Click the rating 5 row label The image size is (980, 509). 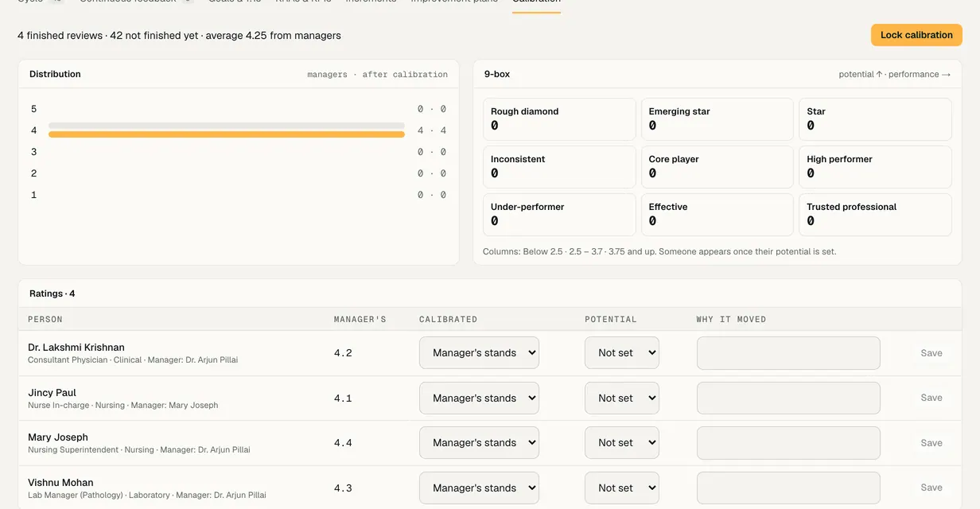coord(34,109)
